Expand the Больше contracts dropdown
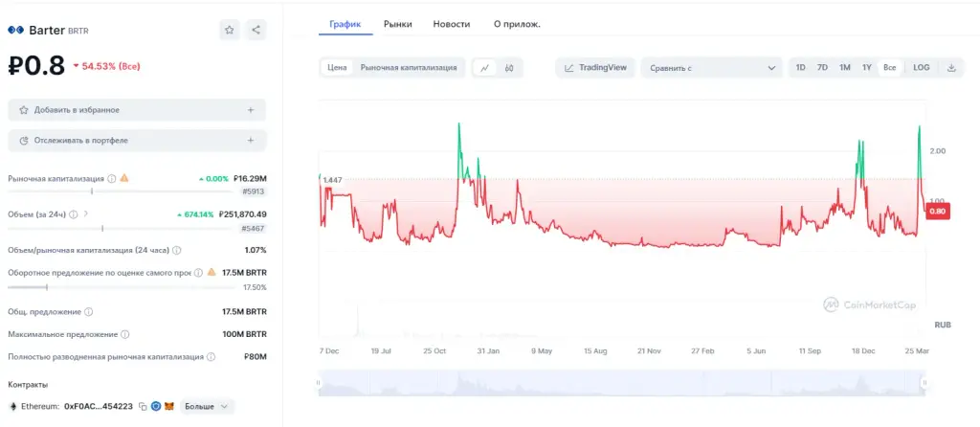This screenshot has width=980, height=427. [x=208, y=406]
